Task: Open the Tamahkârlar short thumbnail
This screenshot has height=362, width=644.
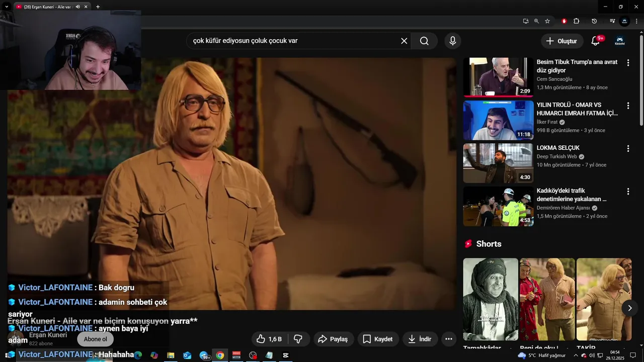Action: point(491,299)
